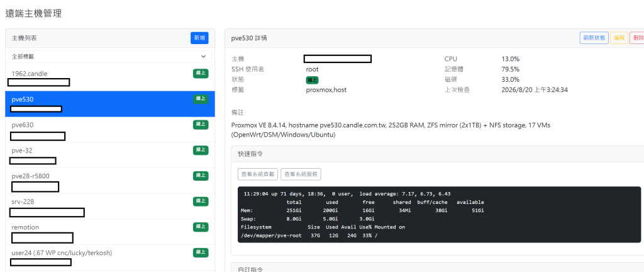
Task: Open the 全部標籤 tag filter dropdown
Action: point(110,56)
